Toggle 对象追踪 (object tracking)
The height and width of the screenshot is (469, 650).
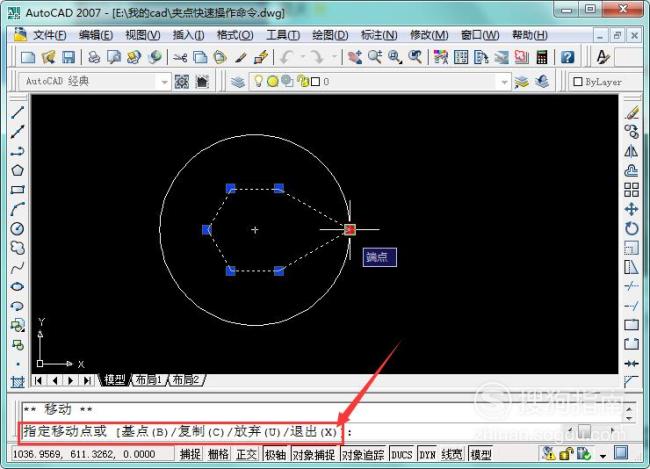[363, 454]
